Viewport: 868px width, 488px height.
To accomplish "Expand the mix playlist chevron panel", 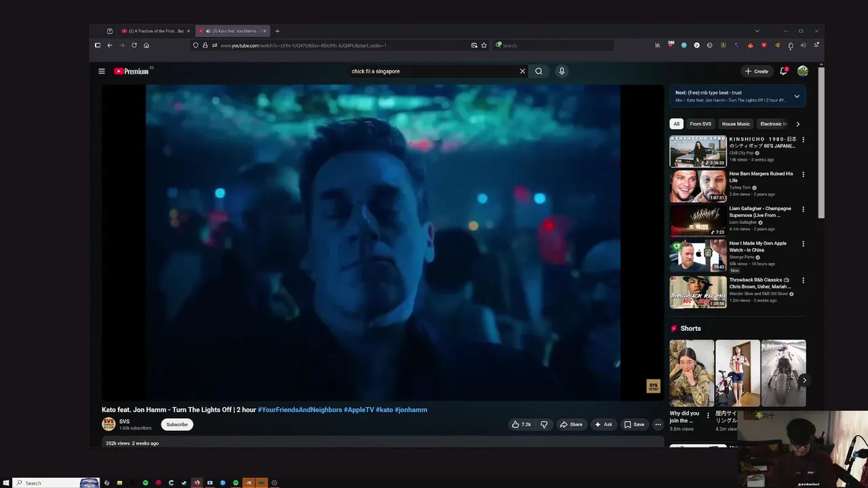I will coord(797,96).
